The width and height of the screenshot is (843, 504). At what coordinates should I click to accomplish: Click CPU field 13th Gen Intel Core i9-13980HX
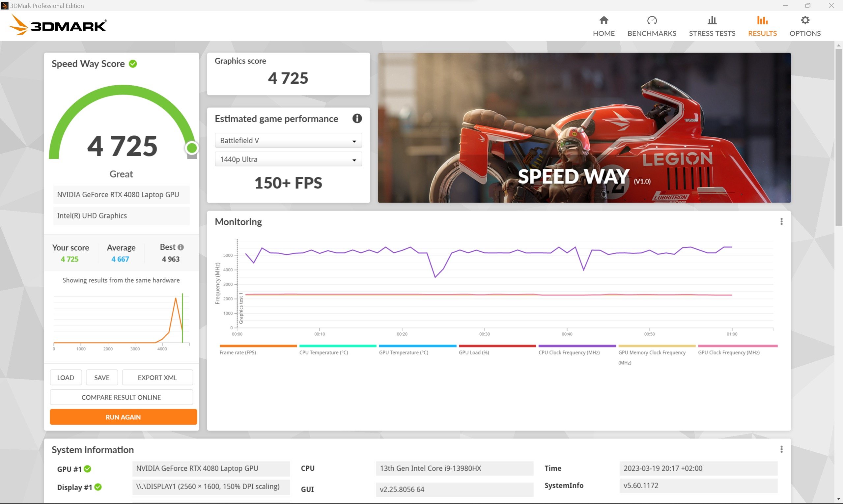pyautogui.click(x=455, y=468)
